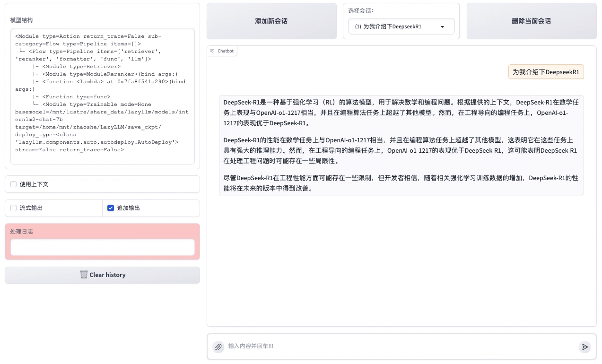Viewport: 602px width, 364px height.
Task: Click the user message 为我介绍下DeepseekR1 bubble
Action: (x=546, y=72)
